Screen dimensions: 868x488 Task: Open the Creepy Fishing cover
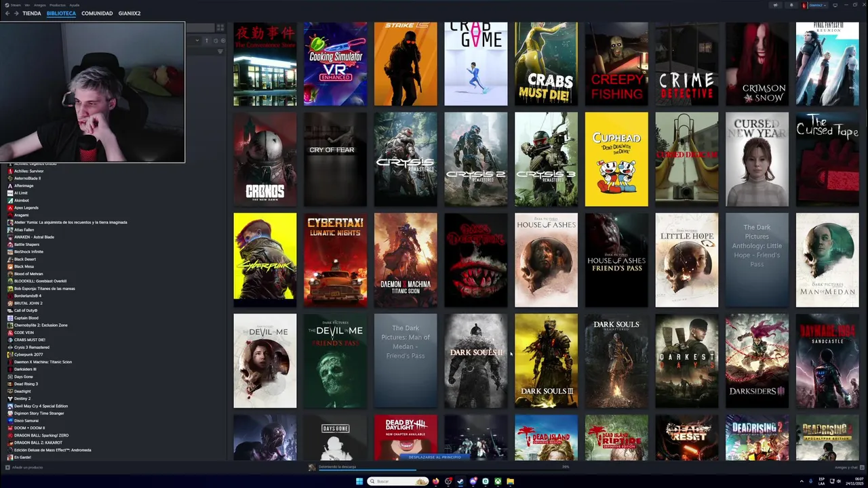tap(616, 64)
